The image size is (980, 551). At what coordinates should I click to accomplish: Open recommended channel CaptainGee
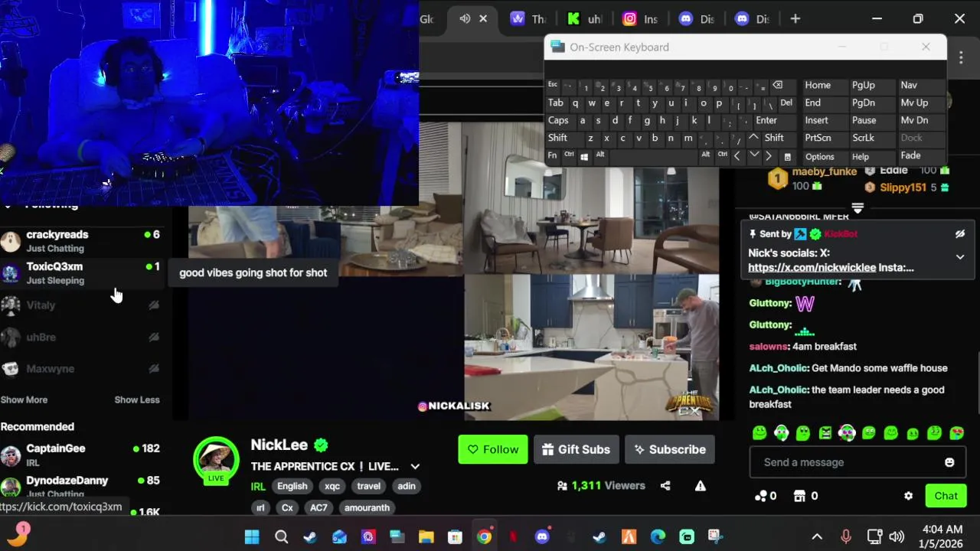pyautogui.click(x=80, y=455)
